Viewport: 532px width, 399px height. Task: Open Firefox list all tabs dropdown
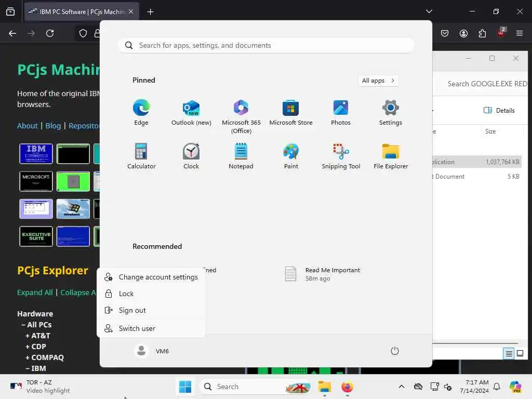(x=429, y=11)
